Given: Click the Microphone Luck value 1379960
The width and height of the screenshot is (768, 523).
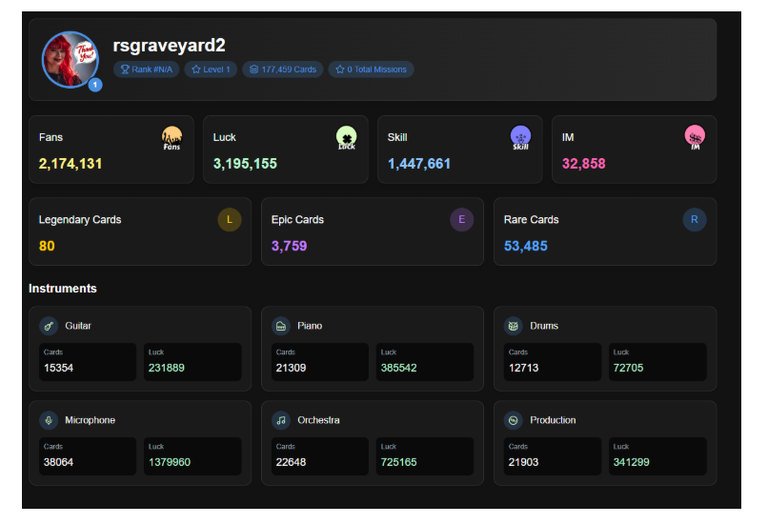Looking at the screenshot, I should 169,462.
